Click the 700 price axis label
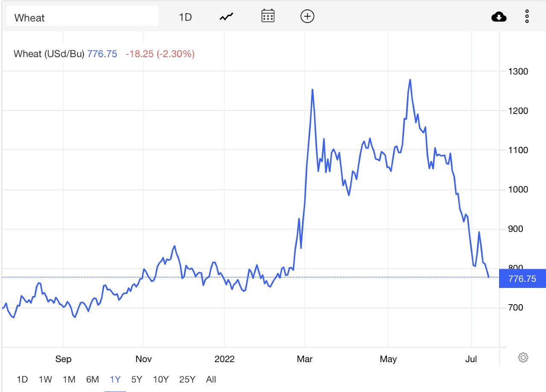Image resolution: width=546 pixels, height=392 pixels. [x=515, y=308]
